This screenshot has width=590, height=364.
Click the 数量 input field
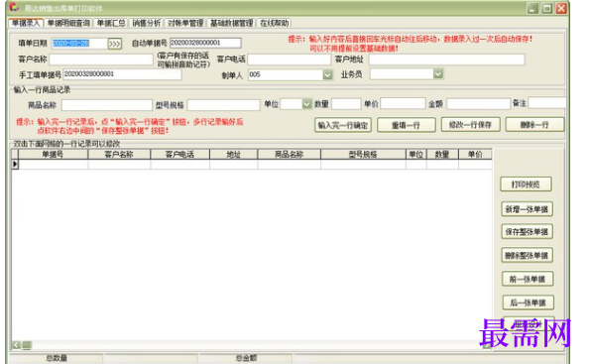(x=346, y=103)
